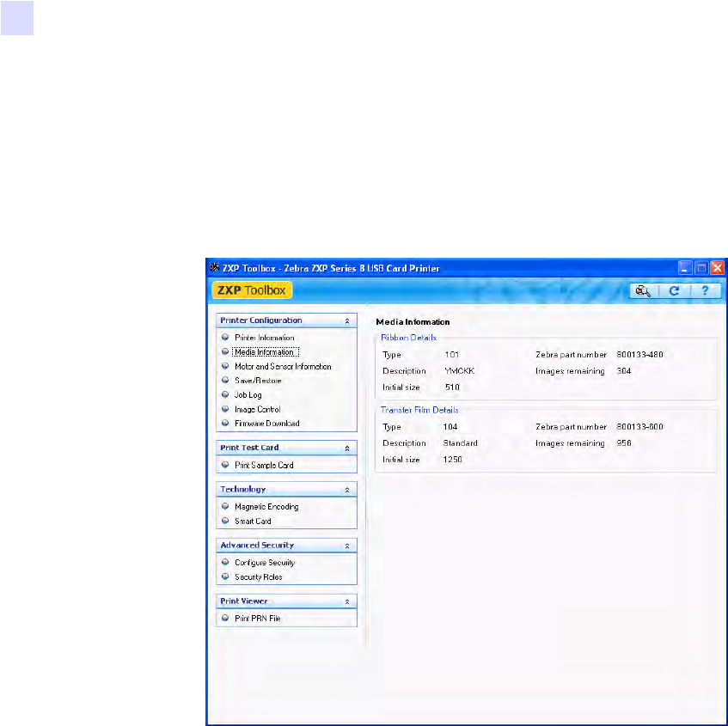Click bullet icon beside Firmware Download
728x726 pixels.
click(x=225, y=423)
